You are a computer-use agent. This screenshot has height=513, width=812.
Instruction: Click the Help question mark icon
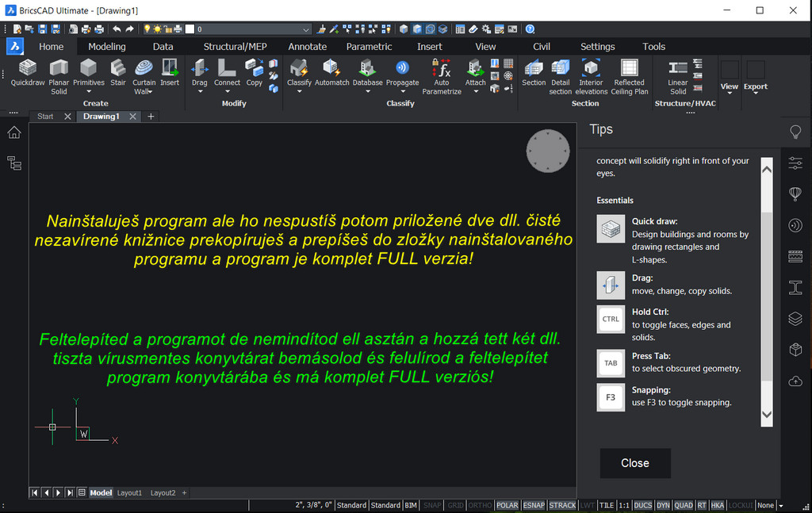coord(530,29)
